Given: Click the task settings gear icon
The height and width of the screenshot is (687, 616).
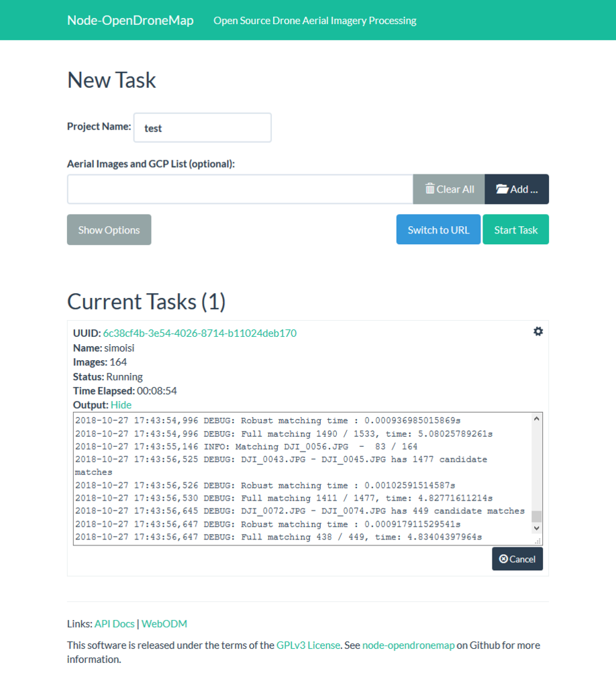Looking at the screenshot, I should click(538, 331).
